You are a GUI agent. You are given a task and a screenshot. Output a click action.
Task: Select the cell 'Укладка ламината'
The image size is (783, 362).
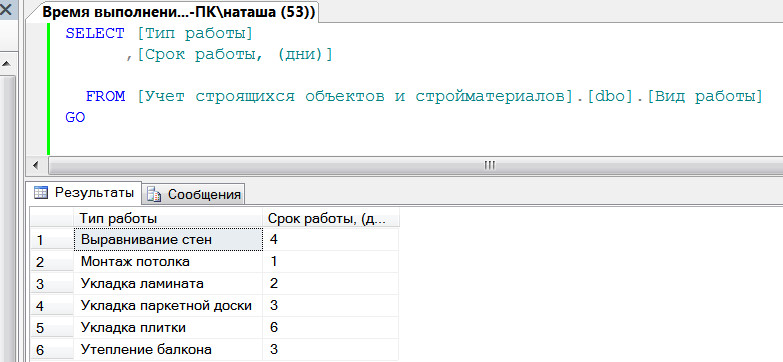(x=168, y=283)
